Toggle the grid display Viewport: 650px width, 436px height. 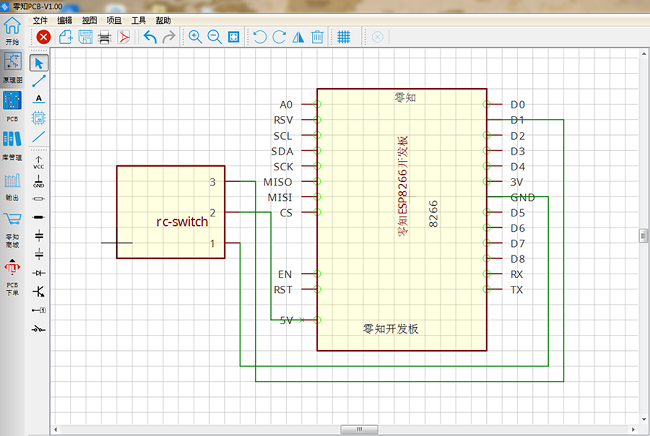click(x=344, y=37)
